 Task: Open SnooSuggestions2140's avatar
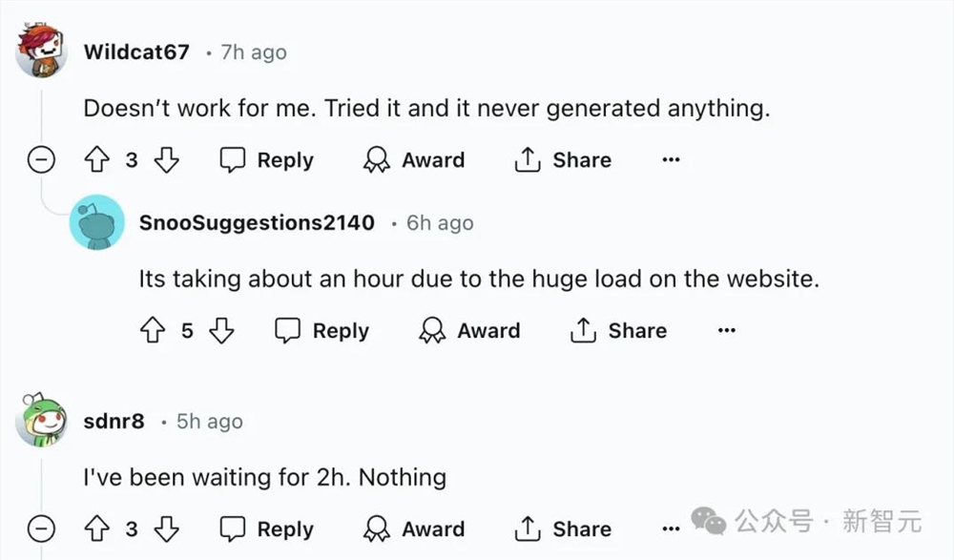click(96, 222)
